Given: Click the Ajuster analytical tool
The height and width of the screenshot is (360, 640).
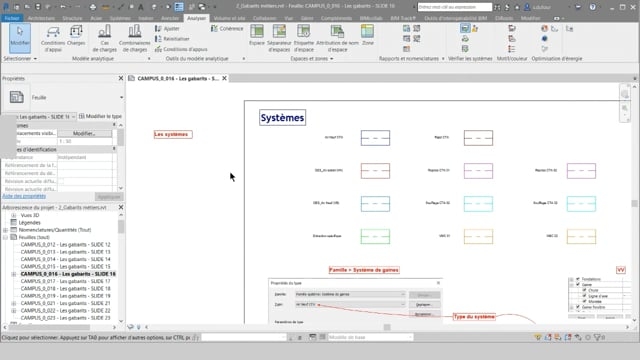Looking at the screenshot, I should coord(167,29).
